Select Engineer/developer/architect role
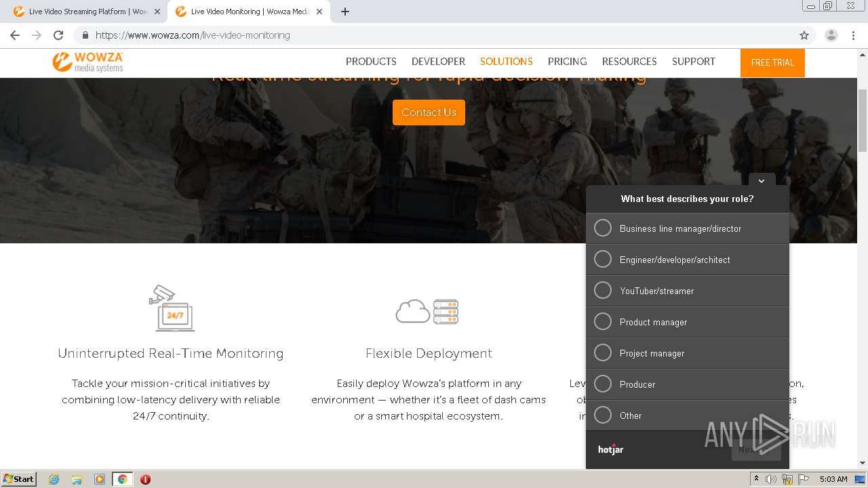868x488 pixels. click(688, 260)
